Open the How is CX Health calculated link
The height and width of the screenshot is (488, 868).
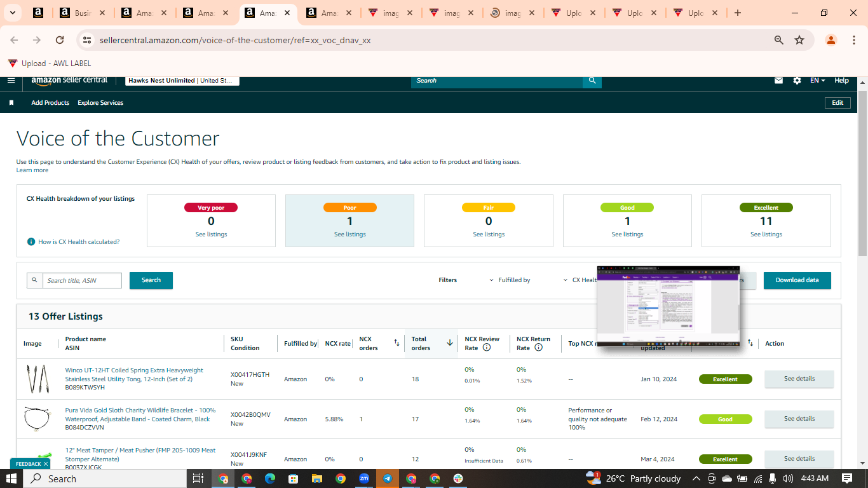[x=79, y=242]
